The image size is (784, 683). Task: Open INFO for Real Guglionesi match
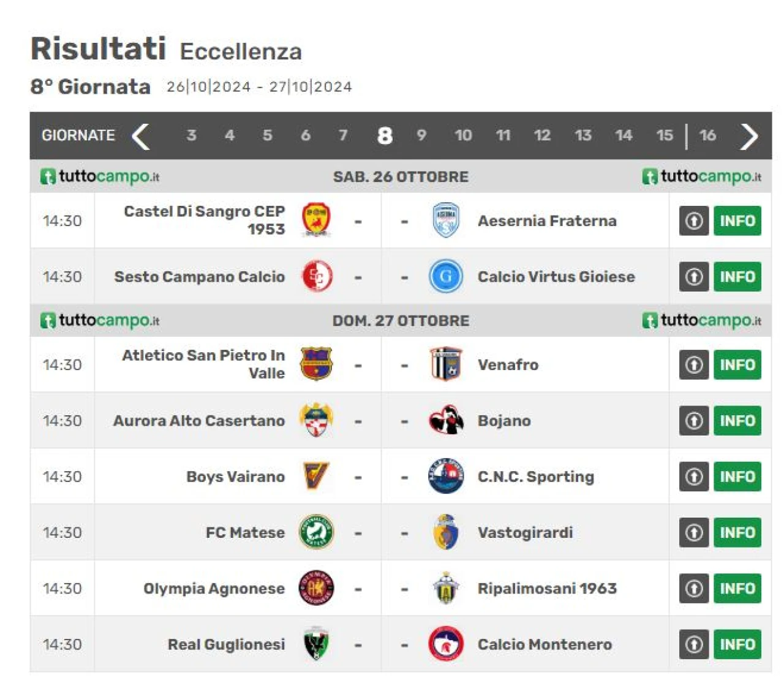[x=737, y=644]
